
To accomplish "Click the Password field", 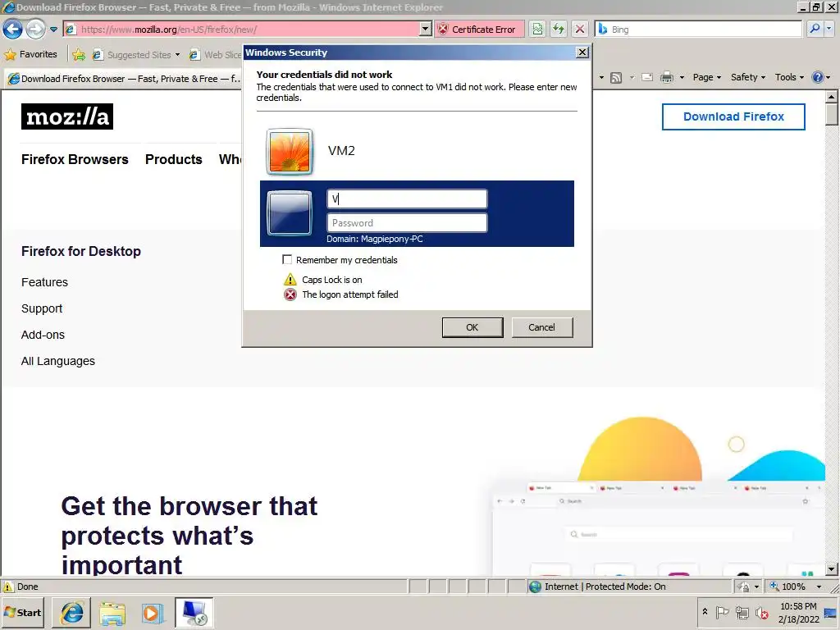I will (x=407, y=223).
